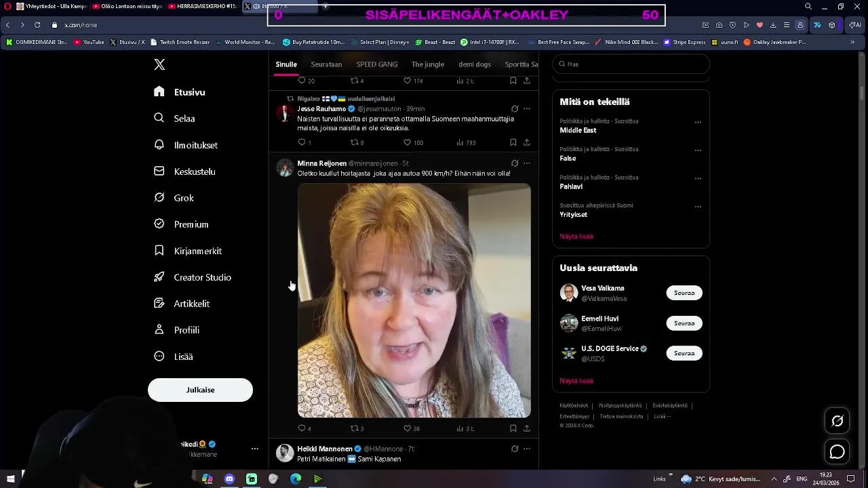Open Pahlavi trend options menu
Image resolution: width=868 pixels, height=488 pixels.
[x=698, y=179]
